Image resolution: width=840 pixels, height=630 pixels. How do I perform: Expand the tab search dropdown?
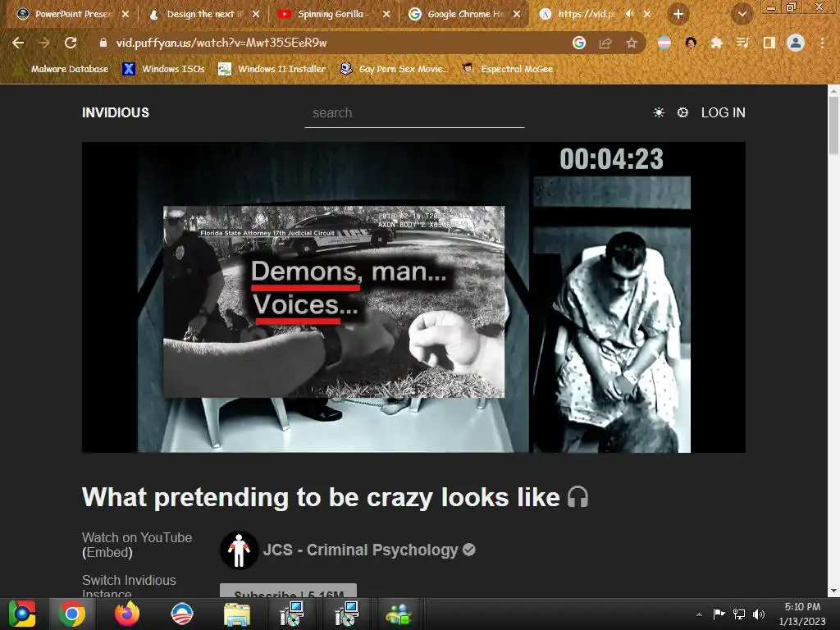pos(742,15)
